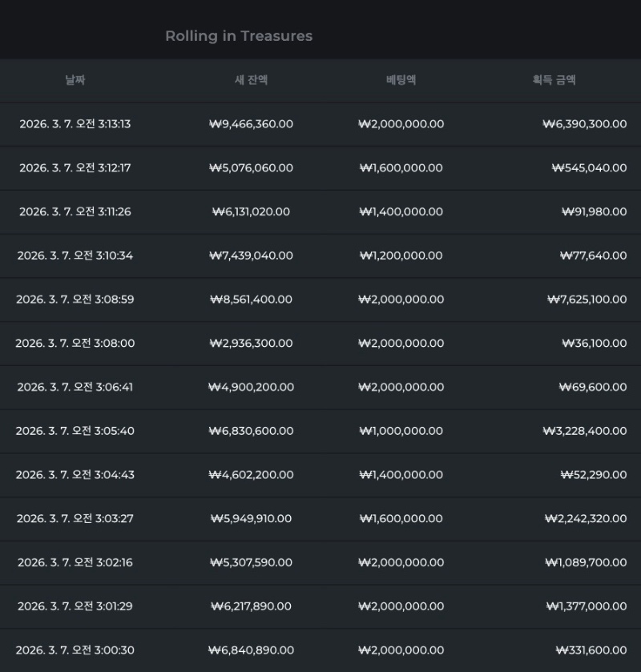Click the win amount ₩3,228,400.00
The width and height of the screenshot is (641, 672).
[585, 431]
